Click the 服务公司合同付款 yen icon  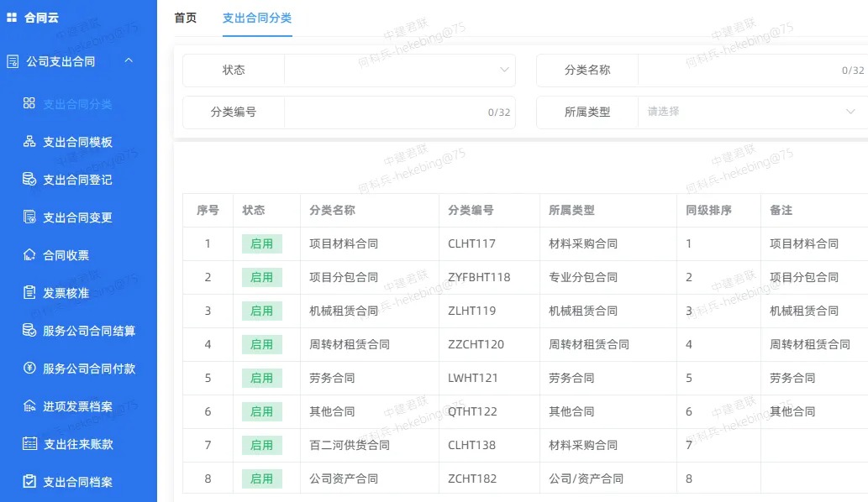[x=29, y=369]
